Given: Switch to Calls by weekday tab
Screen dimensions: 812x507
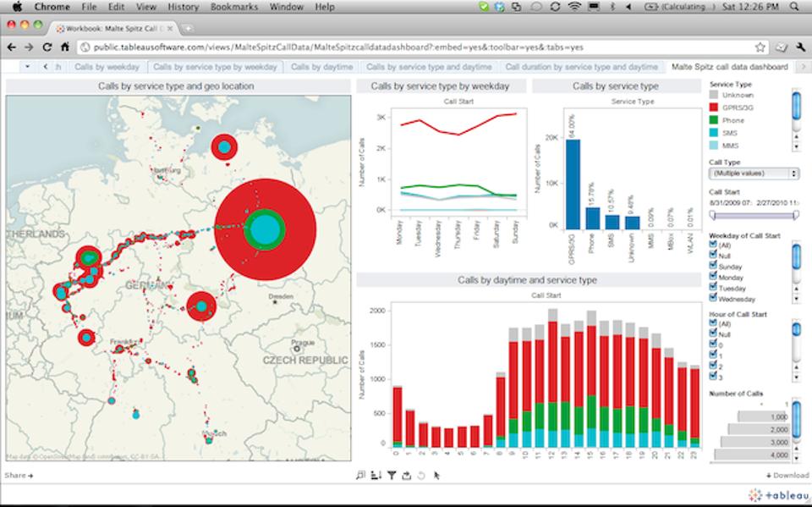Looking at the screenshot, I should pos(107,67).
